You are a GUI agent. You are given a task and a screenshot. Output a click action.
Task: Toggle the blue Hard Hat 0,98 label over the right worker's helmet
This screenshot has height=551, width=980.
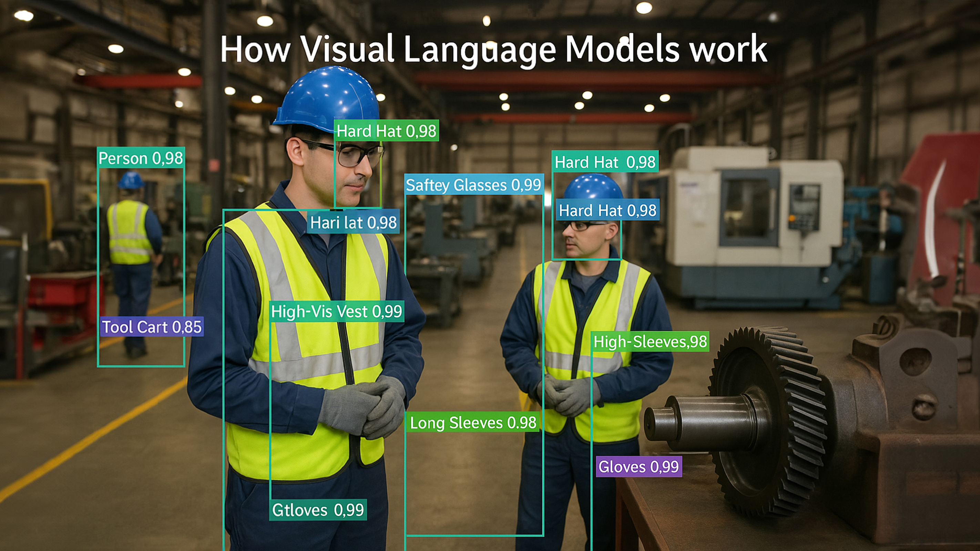click(606, 210)
